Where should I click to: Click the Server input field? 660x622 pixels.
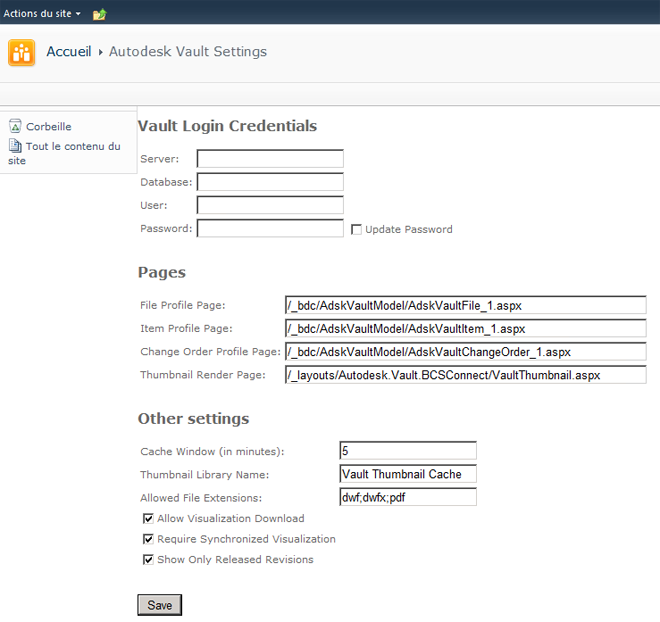pos(270,159)
